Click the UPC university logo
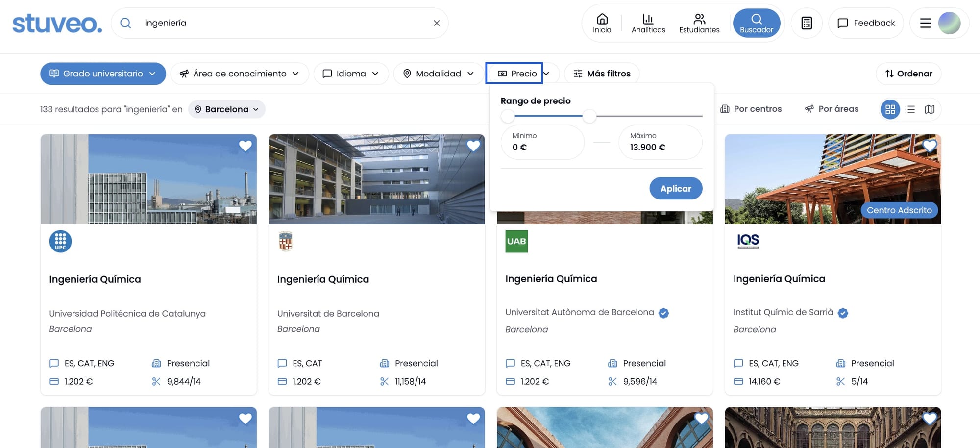This screenshot has width=980, height=448. (x=60, y=241)
